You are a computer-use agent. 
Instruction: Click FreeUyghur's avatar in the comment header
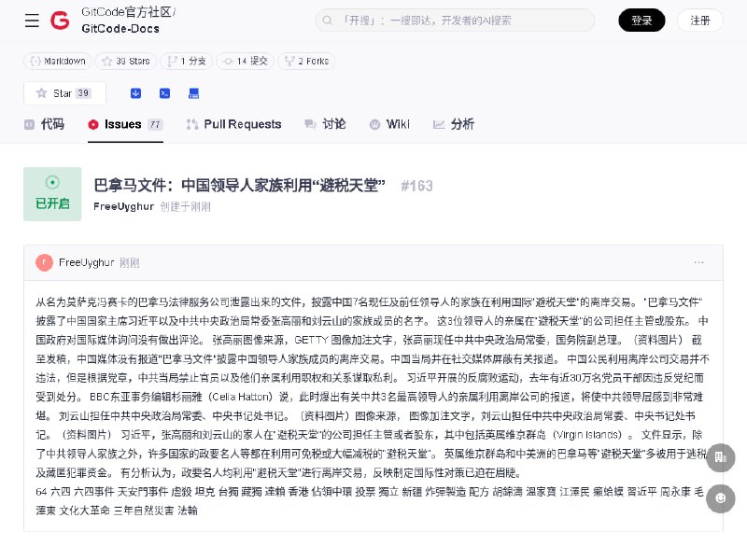[x=44, y=262]
